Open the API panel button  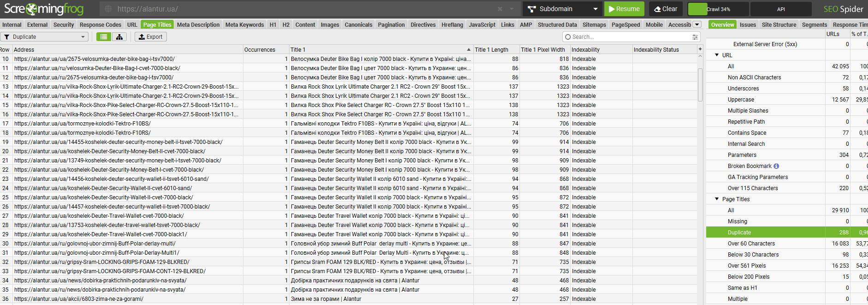[x=781, y=9]
